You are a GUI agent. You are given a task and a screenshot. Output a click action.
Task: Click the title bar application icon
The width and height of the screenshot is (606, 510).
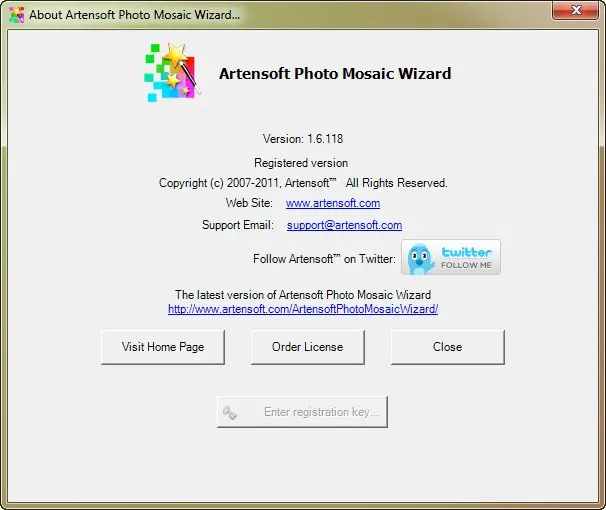click(17, 15)
